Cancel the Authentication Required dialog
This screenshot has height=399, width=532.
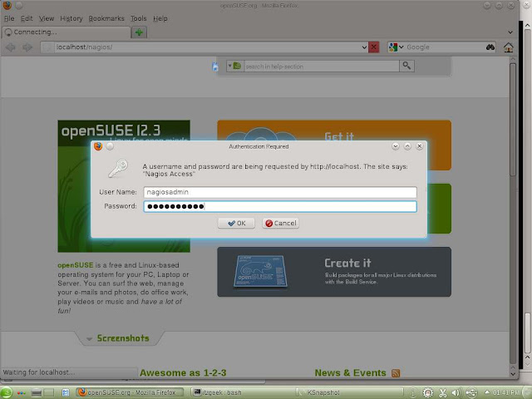(x=281, y=224)
